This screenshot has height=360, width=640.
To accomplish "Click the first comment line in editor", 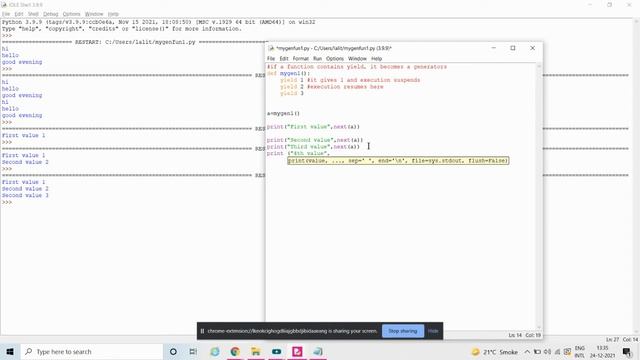I will tap(357, 67).
